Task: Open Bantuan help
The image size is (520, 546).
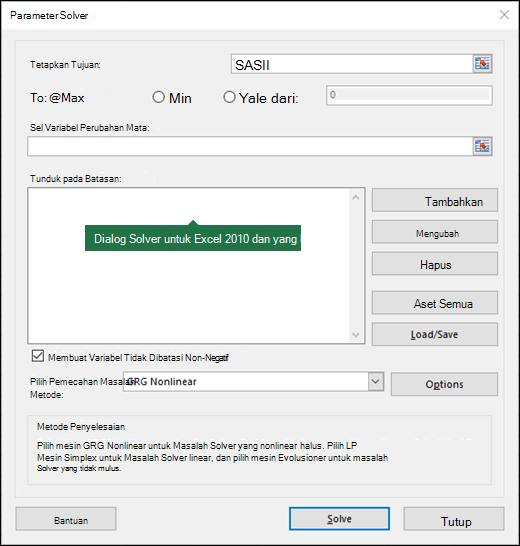Action: tap(66, 519)
